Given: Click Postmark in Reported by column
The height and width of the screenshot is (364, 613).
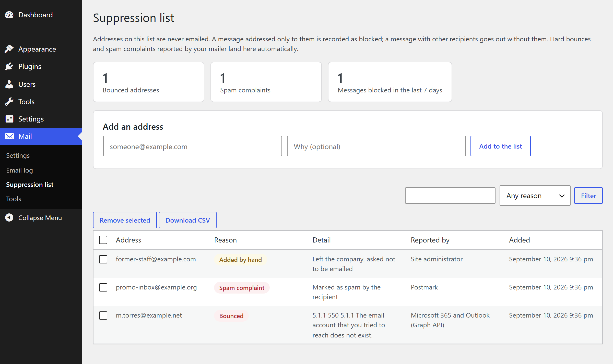Looking at the screenshot, I should [x=424, y=287].
